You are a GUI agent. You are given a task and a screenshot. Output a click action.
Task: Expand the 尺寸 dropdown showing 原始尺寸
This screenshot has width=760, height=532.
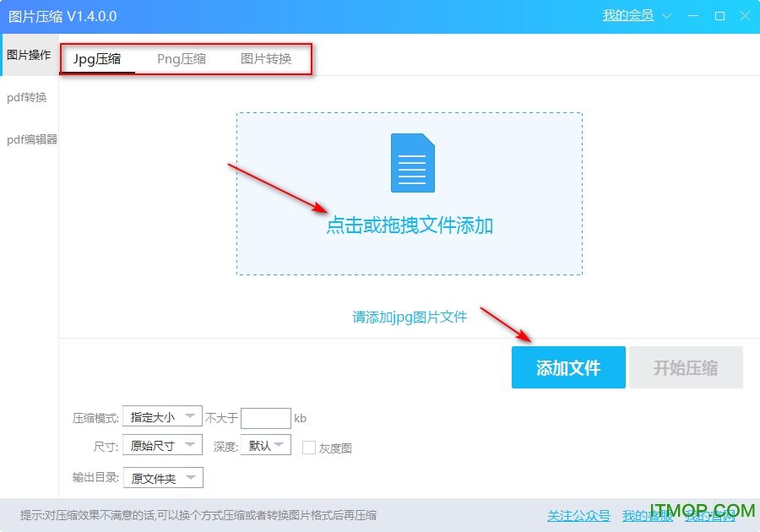click(162, 445)
